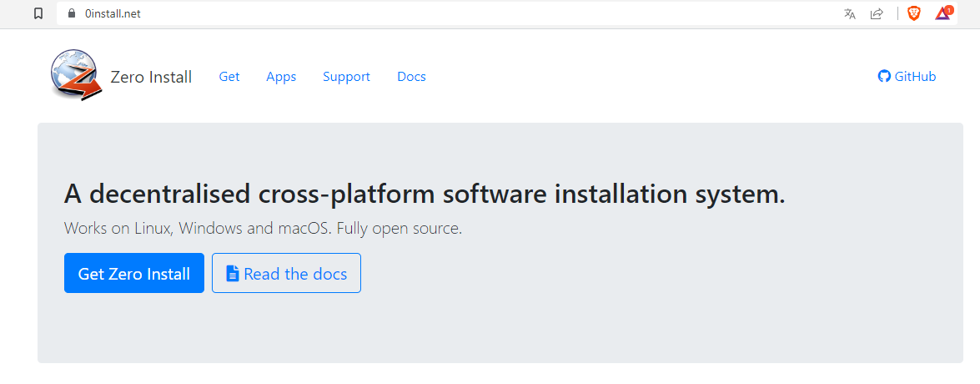
Task: Click the Read the docs button text
Action: (x=295, y=274)
